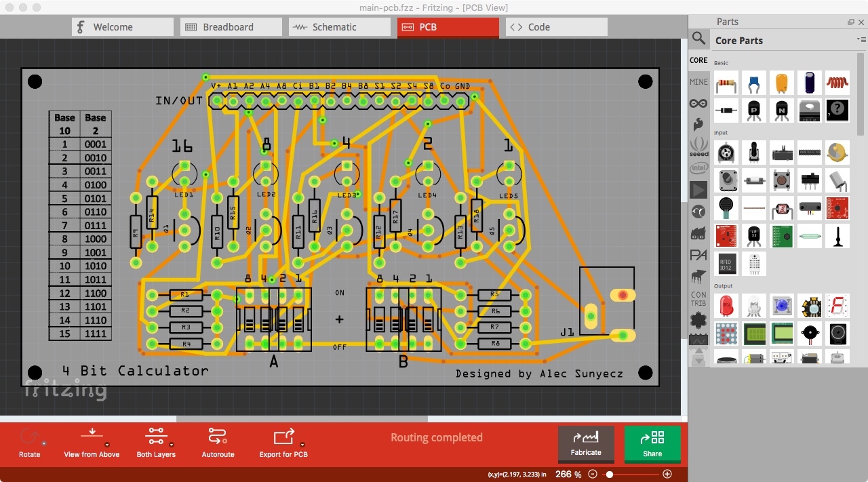Float the Parts panel window

point(851,22)
